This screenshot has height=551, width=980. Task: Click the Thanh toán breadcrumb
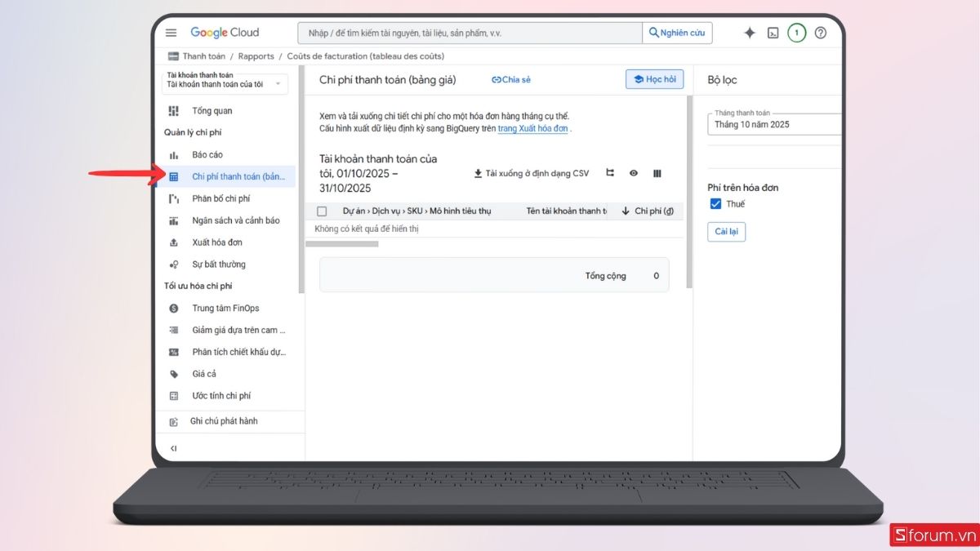(204, 56)
